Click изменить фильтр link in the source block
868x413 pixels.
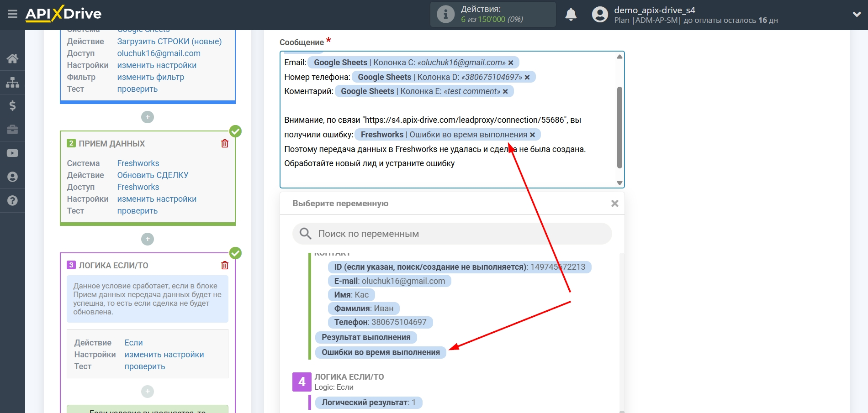(150, 77)
